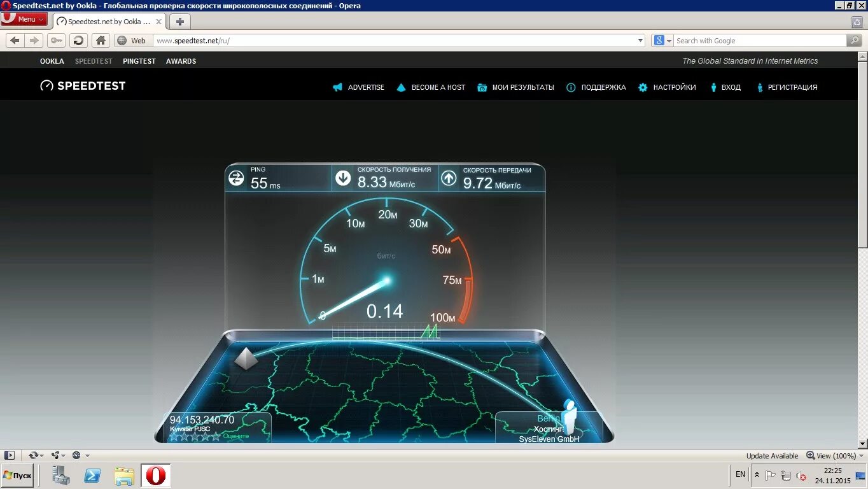Click the МОИ РЕЗУЛЬТАТЫ camera icon
This screenshot has height=489, width=868.
point(482,87)
